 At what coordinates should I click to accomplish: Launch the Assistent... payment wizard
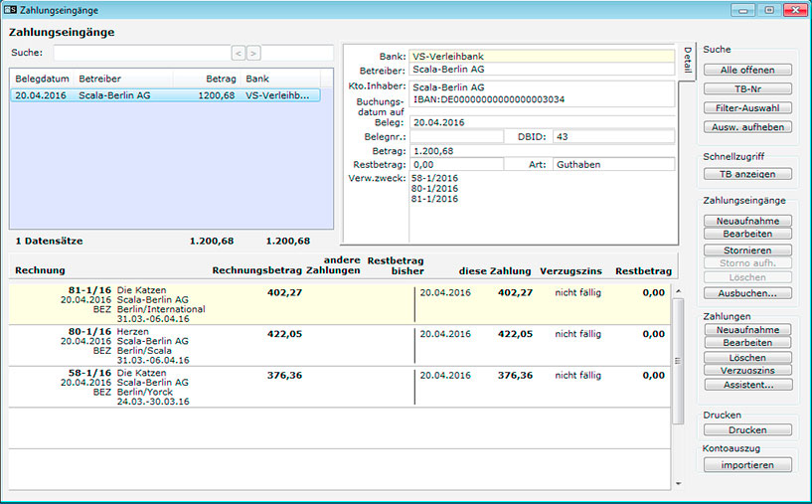coord(747,384)
